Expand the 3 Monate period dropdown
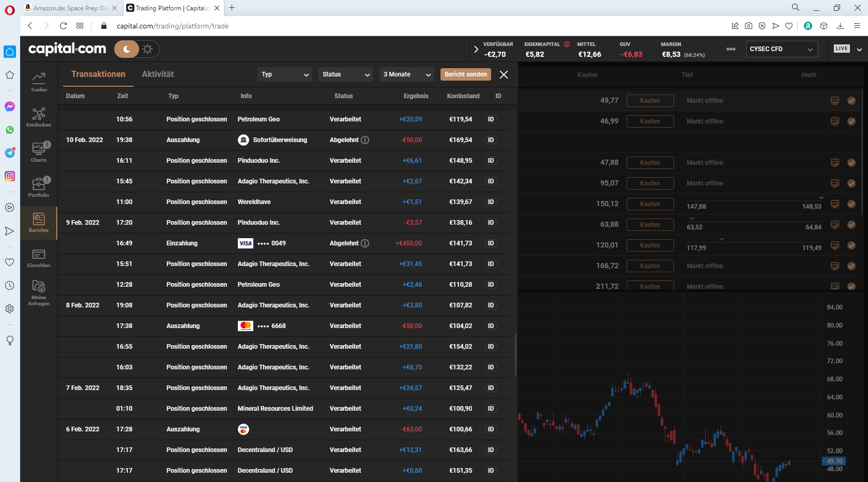Image resolution: width=868 pixels, height=482 pixels. pyautogui.click(x=407, y=74)
